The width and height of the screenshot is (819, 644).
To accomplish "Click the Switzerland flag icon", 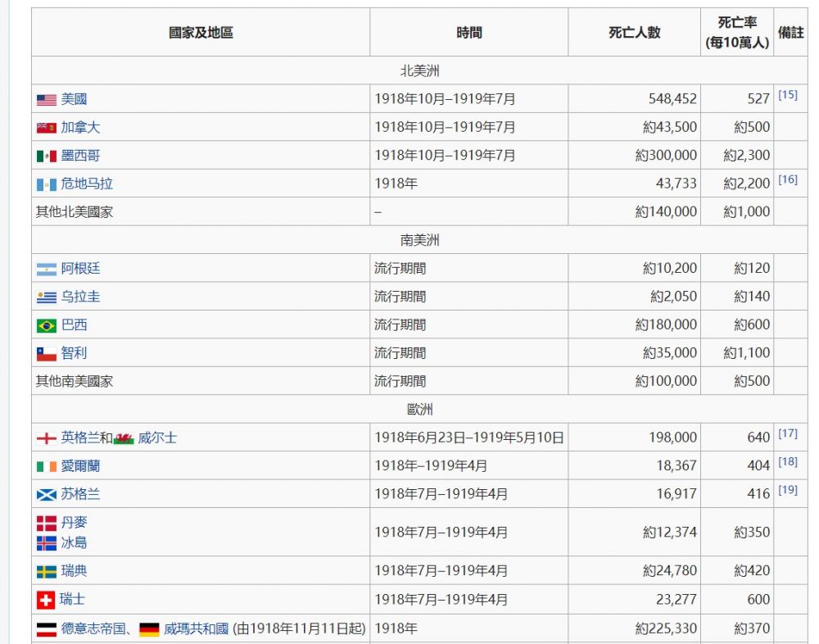I will 46,600.
